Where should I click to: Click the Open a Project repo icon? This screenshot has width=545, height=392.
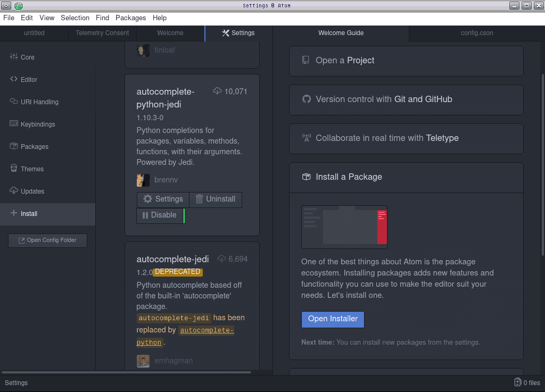[305, 60]
